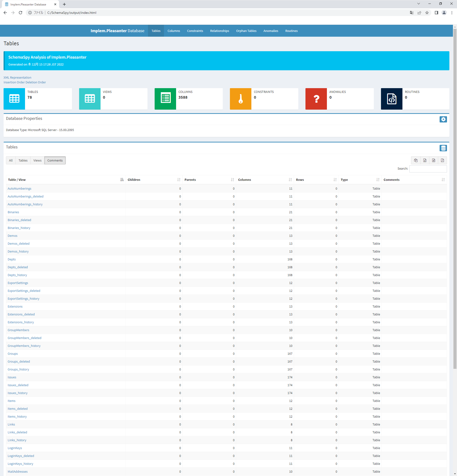Open the Orphan Tables nav item
The width and height of the screenshot is (457, 476).
(246, 31)
